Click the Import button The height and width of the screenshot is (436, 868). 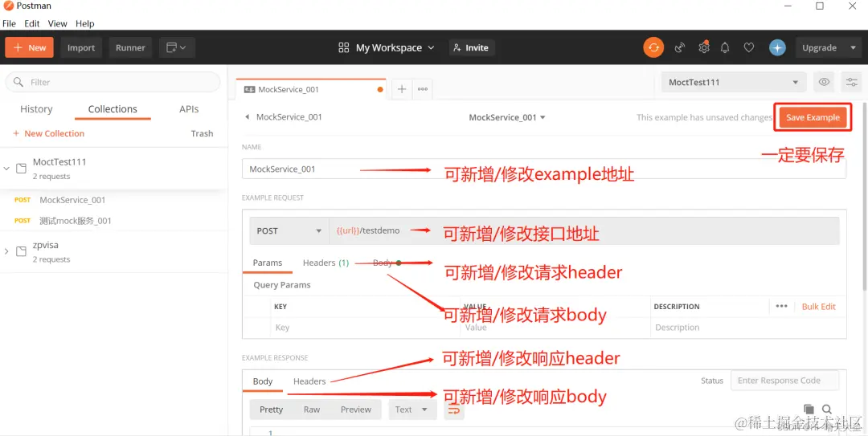pos(81,47)
